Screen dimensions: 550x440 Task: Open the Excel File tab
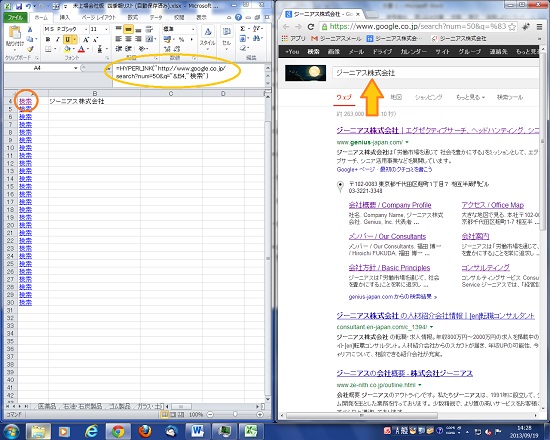15,17
